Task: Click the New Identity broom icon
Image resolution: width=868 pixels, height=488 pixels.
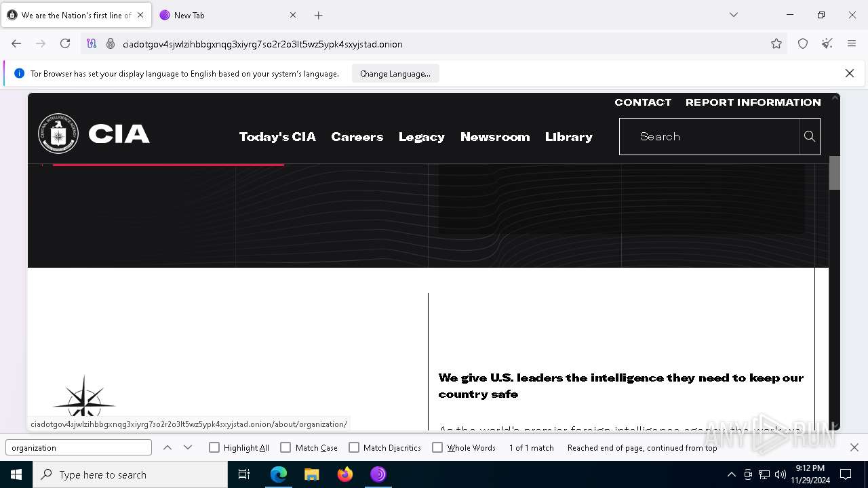Action: pos(827,43)
